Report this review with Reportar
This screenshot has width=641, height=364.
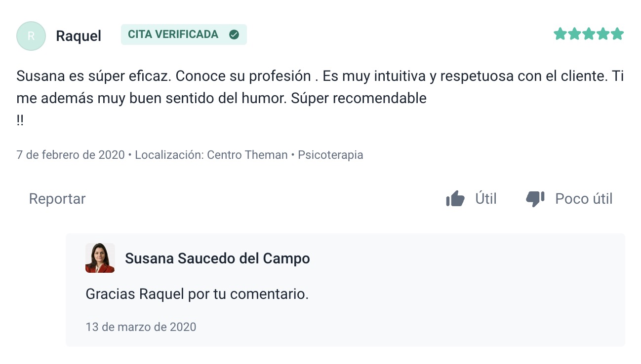57,199
